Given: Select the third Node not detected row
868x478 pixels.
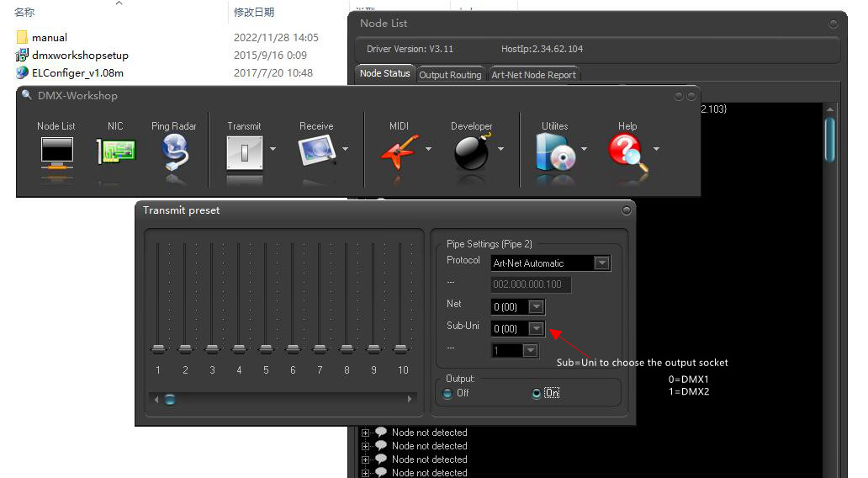Looking at the screenshot, I should tap(429, 459).
